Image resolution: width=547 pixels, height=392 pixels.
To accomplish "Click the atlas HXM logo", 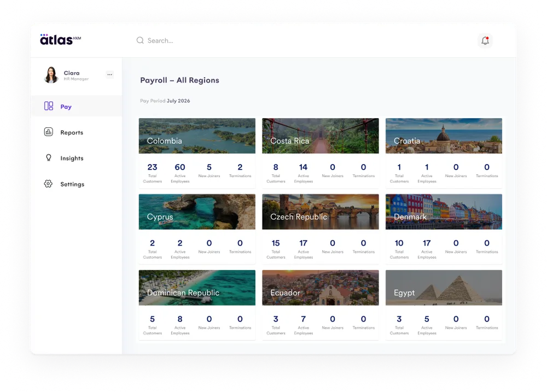I will (60, 39).
